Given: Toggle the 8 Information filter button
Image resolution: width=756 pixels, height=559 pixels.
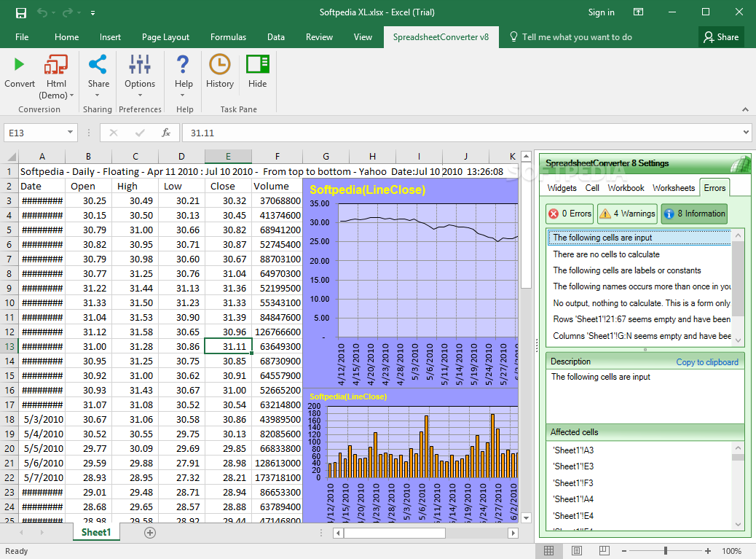Looking at the screenshot, I should [x=694, y=214].
